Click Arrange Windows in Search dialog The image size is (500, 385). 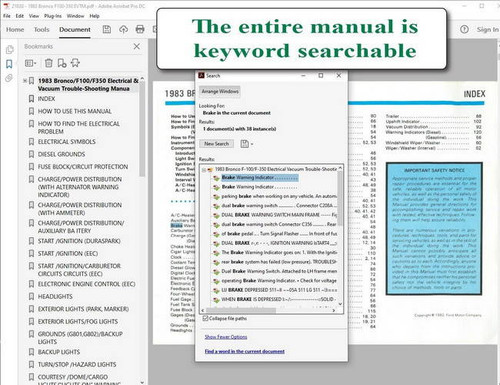[x=220, y=91]
